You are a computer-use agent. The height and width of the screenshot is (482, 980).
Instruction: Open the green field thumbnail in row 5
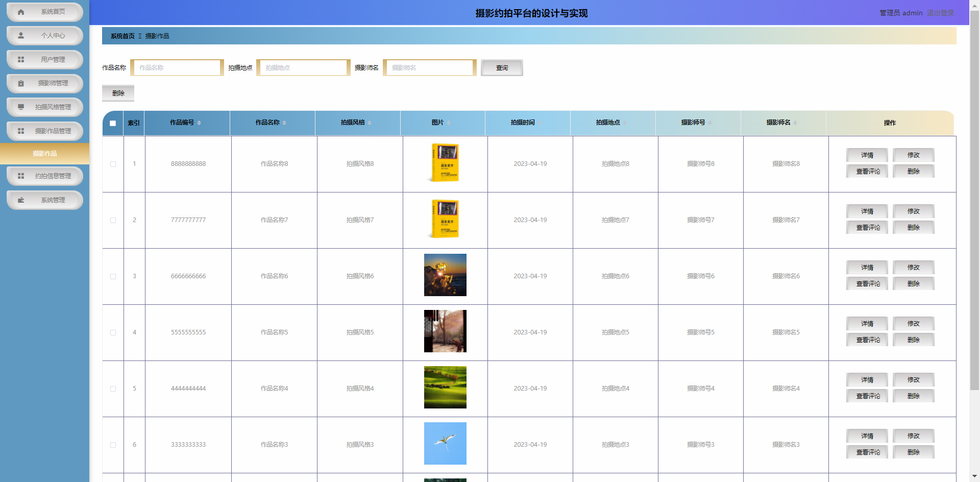445,388
